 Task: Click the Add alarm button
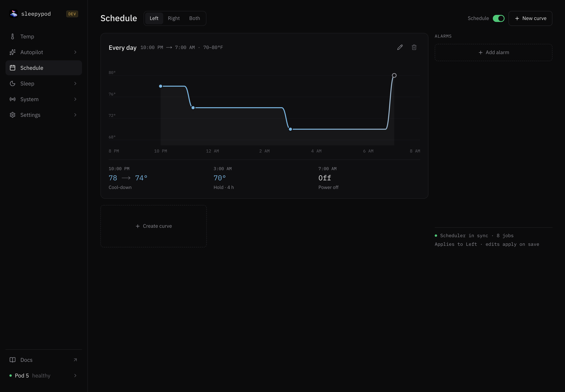click(x=493, y=53)
